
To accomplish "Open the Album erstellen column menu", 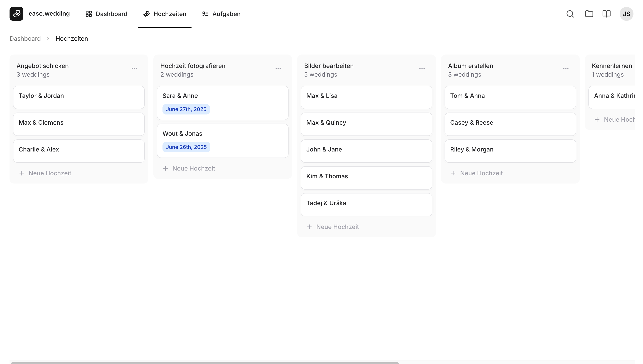I will pyautogui.click(x=566, y=68).
